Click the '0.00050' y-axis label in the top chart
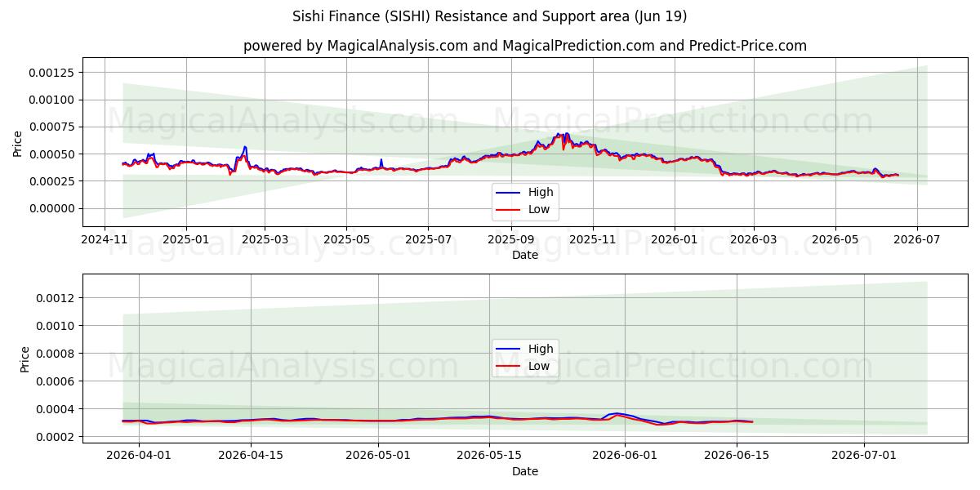 click(x=51, y=154)
